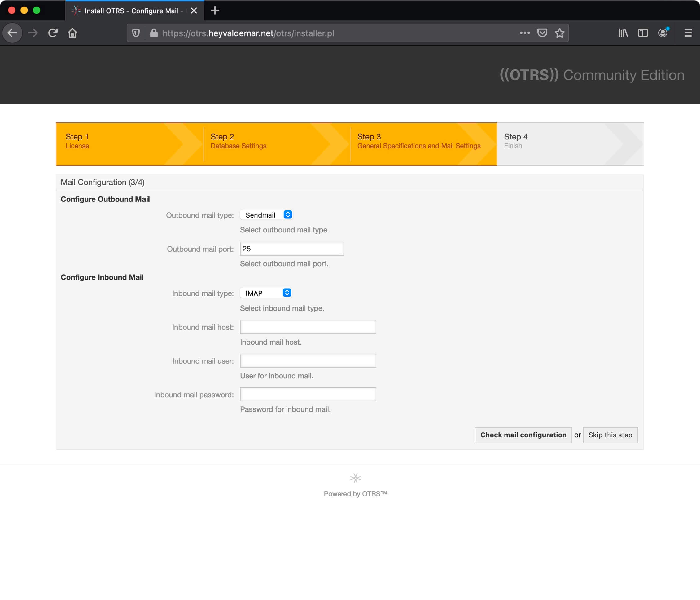The width and height of the screenshot is (700, 600).
Task: Click the browser refresh/reload icon
Action: pos(52,33)
